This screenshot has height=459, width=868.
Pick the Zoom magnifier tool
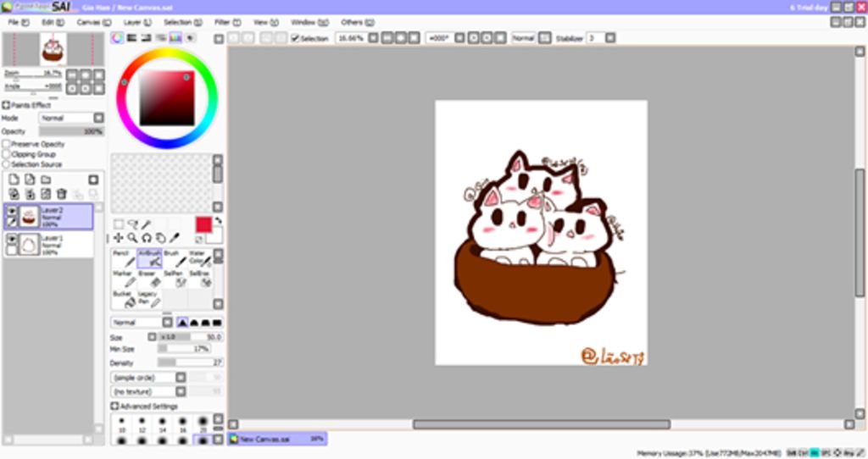[132, 238]
